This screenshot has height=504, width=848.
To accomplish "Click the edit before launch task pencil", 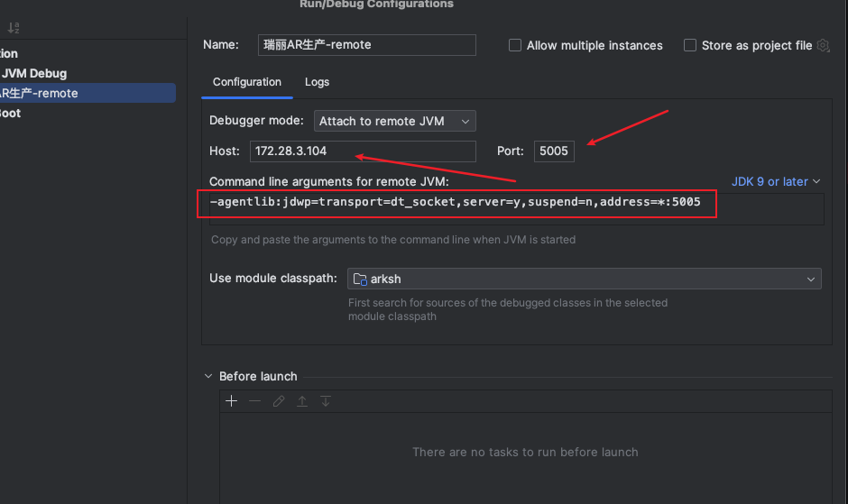I will point(279,401).
